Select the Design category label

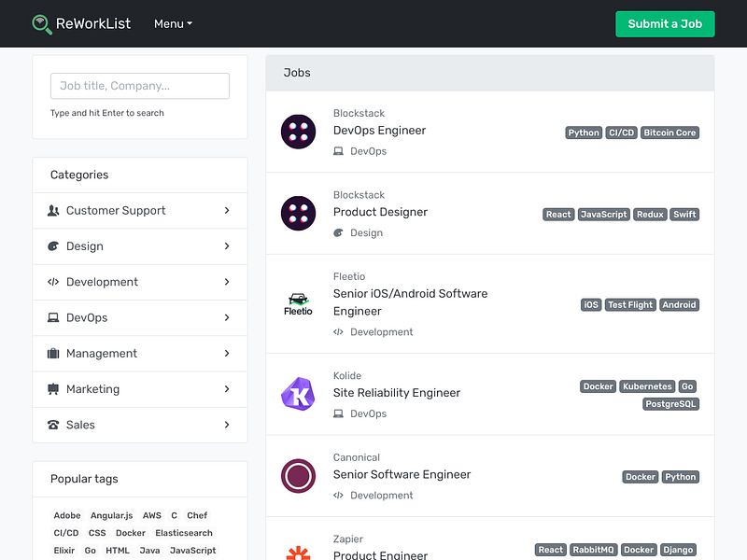(85, 246)
